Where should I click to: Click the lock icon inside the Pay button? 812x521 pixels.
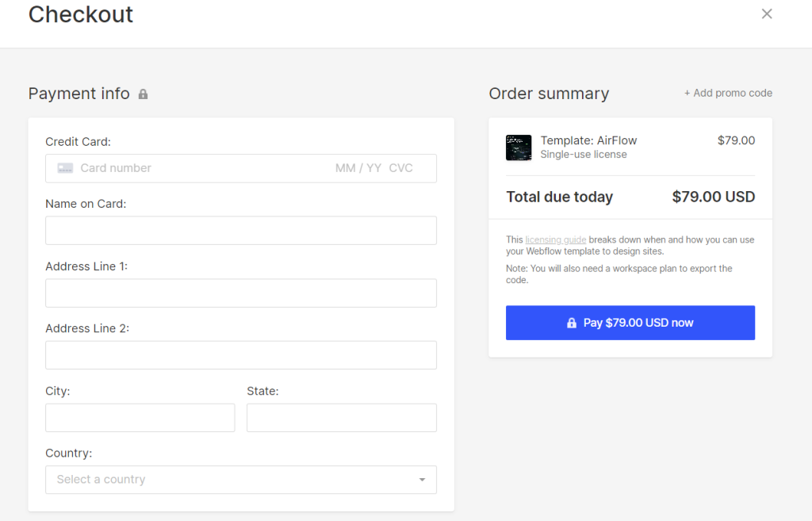tap(571, 323)
